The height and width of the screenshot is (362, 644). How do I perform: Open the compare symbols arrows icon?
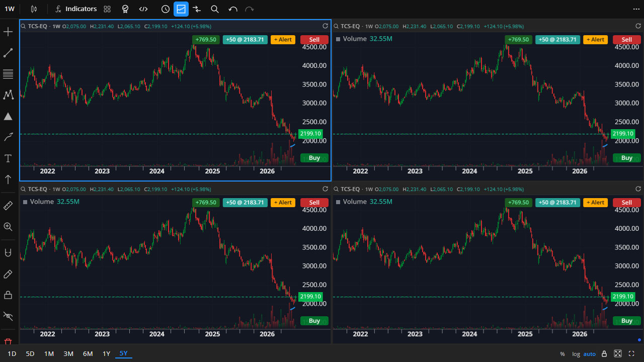[197, 9]
